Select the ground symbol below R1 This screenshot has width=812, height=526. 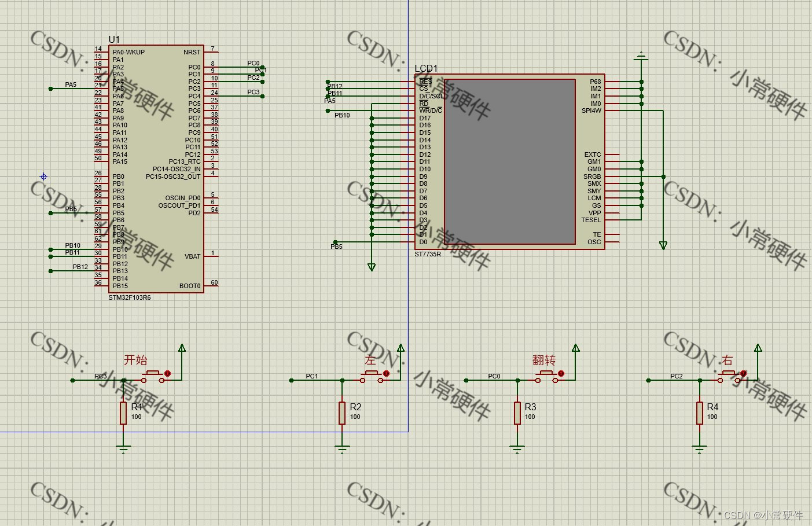123,448
